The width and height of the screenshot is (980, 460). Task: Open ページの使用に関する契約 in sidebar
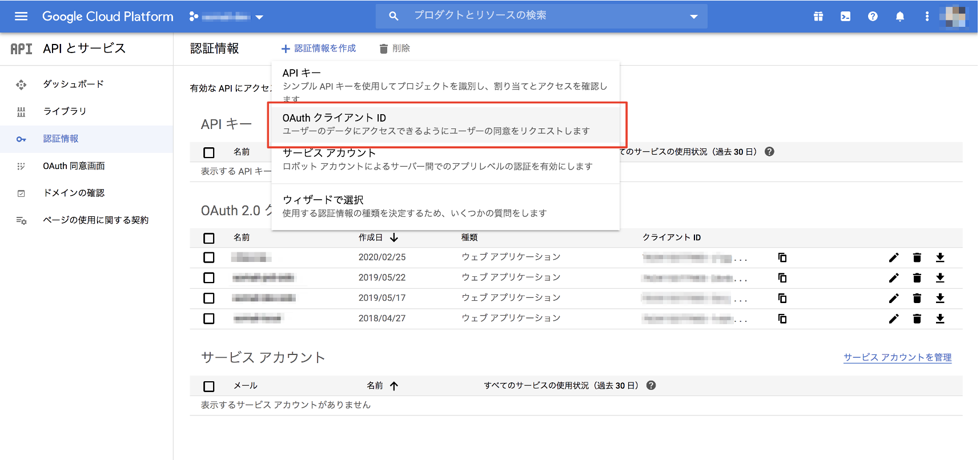click(95, 220)
